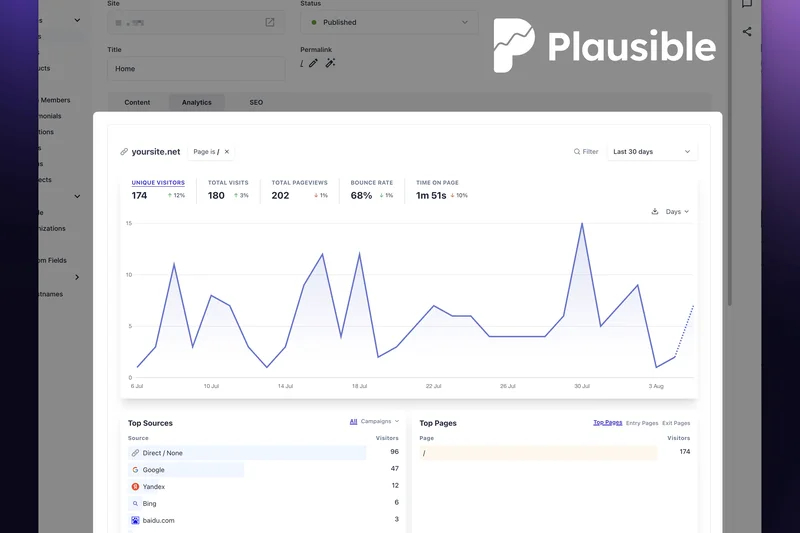The width and height of the screenshot is (800, 533).
Task: Select the Time on Page metric
Action: click(442, 190)
